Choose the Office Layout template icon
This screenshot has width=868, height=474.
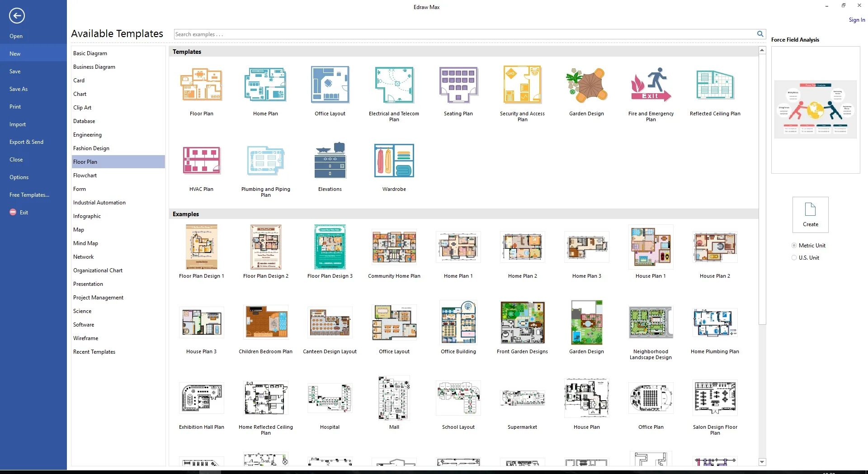point(330,85)
